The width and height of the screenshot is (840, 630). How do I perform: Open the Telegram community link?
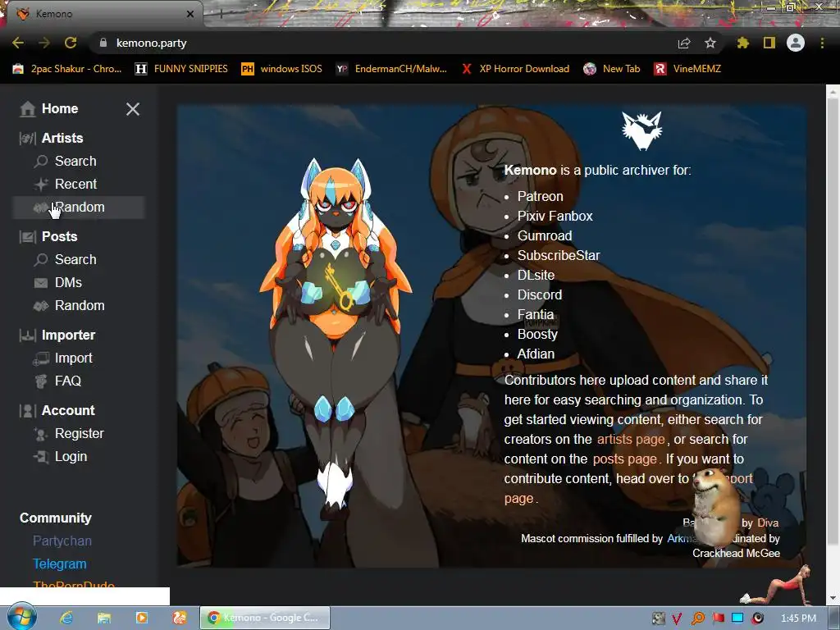pos(59,564)
